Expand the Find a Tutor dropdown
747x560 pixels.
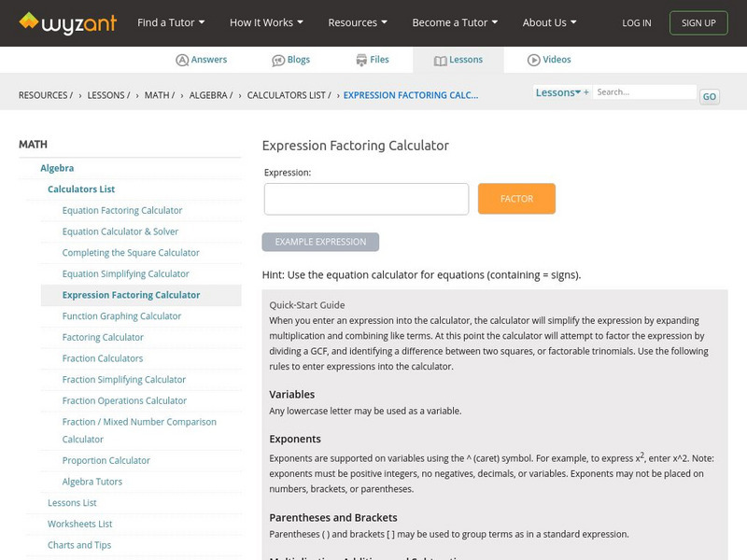[x=171, y=22]
